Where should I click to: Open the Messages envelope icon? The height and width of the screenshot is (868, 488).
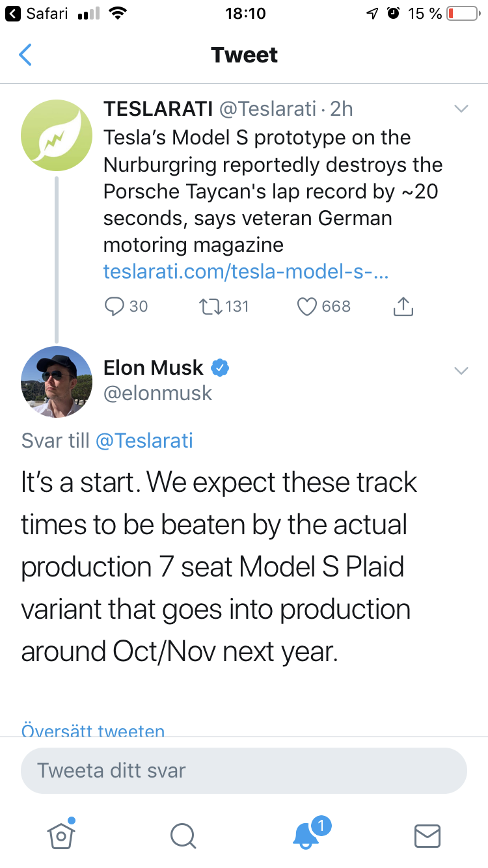pyautogui.click(x=427, y=836)
